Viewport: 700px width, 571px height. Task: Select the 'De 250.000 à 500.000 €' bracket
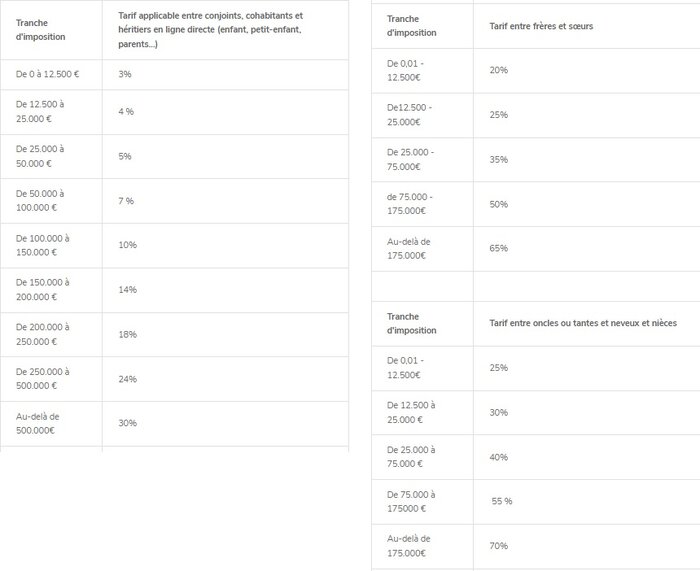[x=43, y=378]
